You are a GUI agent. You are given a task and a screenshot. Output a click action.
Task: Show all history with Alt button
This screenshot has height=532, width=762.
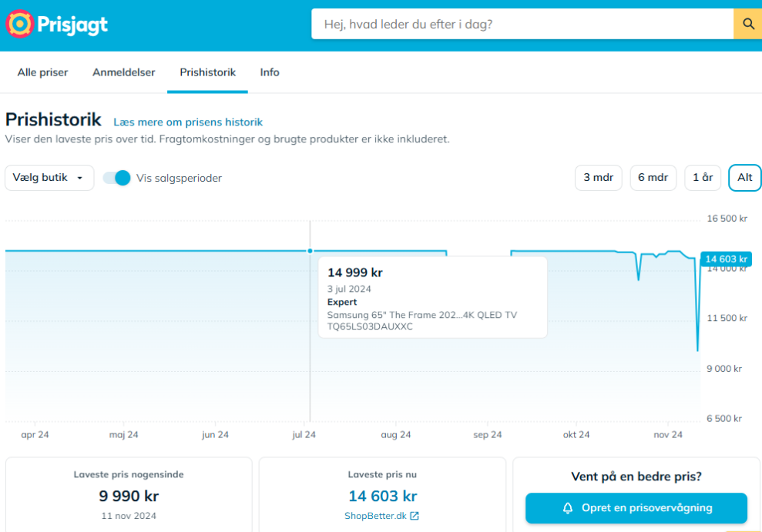click(744, 178)
